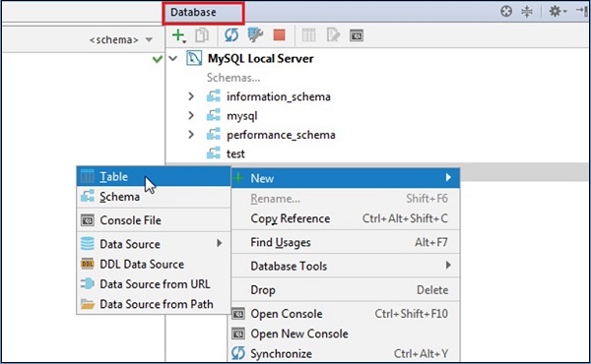The width and height of the screenshot is (591, 364).
Task: Click the performance_schema schema icon
Action: (214, 135)
